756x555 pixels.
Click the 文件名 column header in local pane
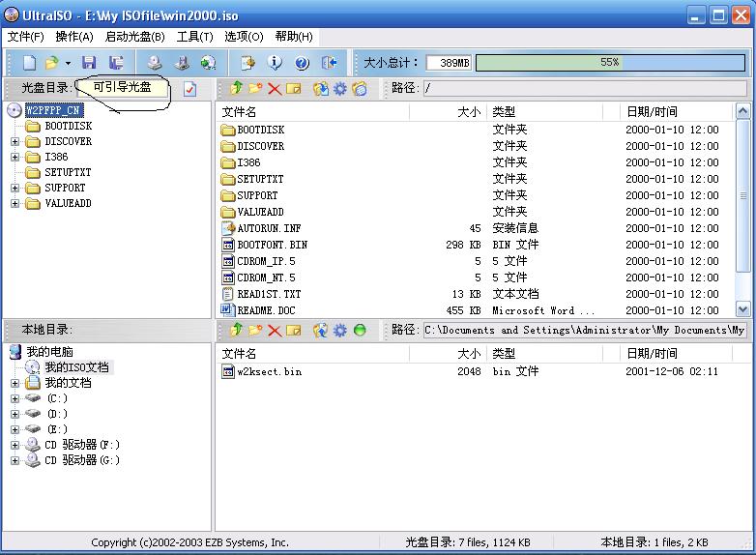(x=312, y=354)
